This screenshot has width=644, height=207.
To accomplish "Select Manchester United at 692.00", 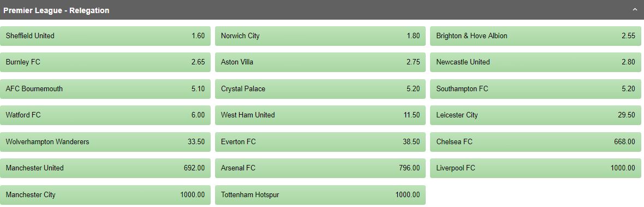I will tap(105, 168).
